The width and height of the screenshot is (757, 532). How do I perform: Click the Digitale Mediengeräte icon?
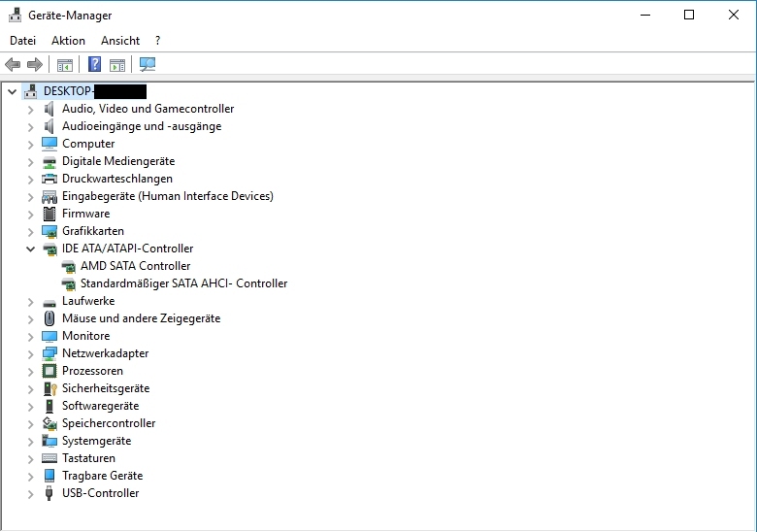[x=49, y=162]
